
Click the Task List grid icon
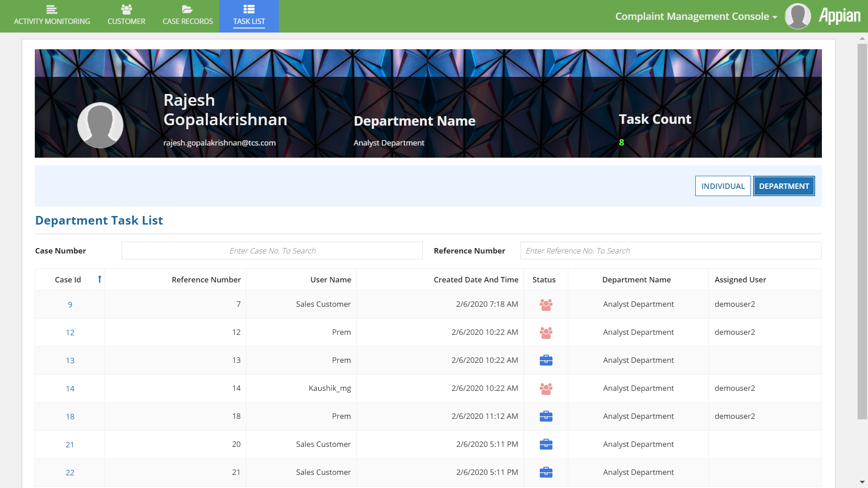click(x=249, y=9)
